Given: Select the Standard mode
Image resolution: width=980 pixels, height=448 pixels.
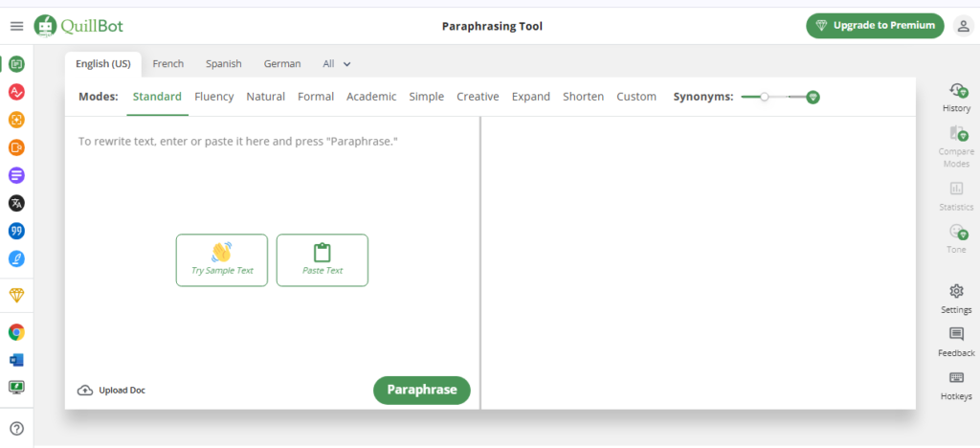Looking at the screenshot, I should 158,97.
